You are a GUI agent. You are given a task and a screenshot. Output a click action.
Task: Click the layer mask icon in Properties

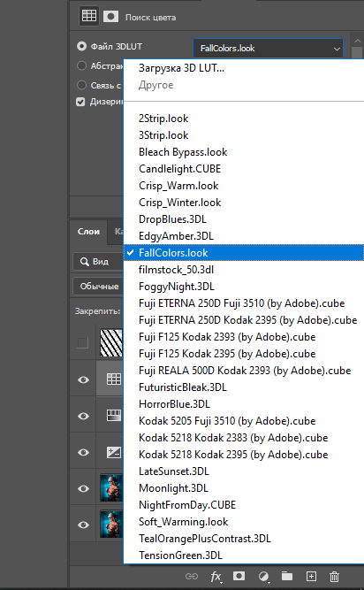pos(110,16)
